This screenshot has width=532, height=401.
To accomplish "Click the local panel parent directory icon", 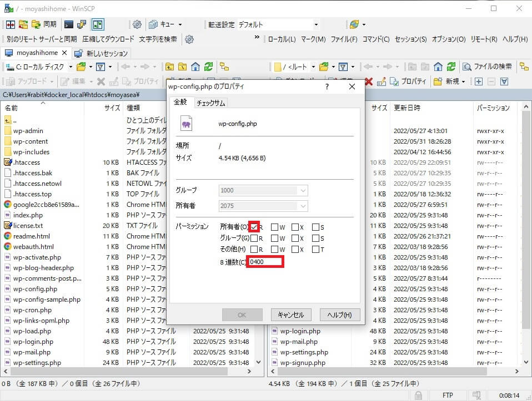I will (169, 67).
